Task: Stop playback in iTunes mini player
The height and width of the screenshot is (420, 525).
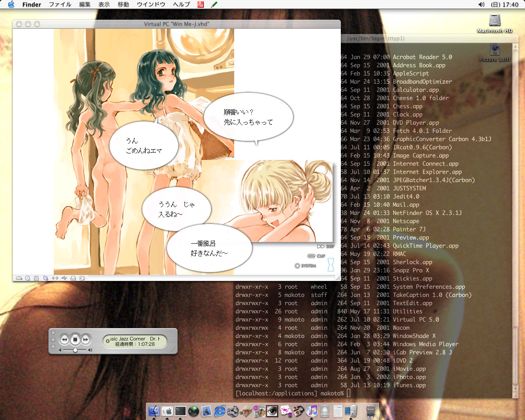Action: [x=75, y=340]
